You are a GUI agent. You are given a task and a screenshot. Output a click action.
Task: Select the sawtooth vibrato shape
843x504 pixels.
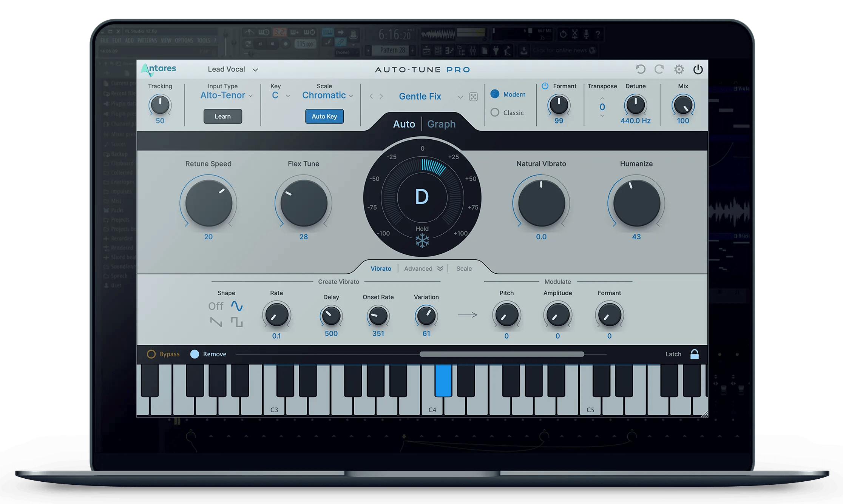[x=216, y=322]
